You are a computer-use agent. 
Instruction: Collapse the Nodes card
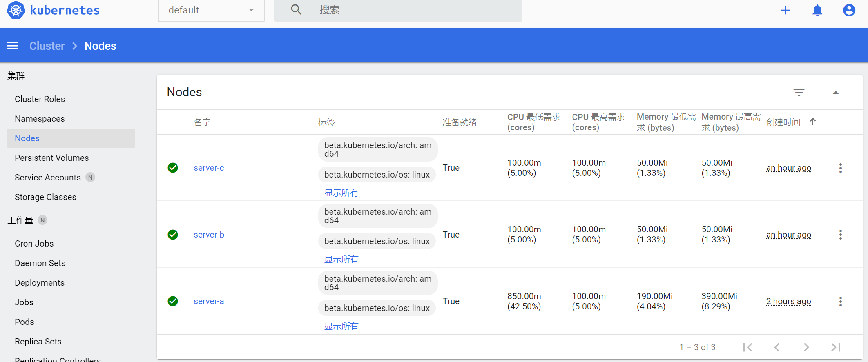coord(835,93)
